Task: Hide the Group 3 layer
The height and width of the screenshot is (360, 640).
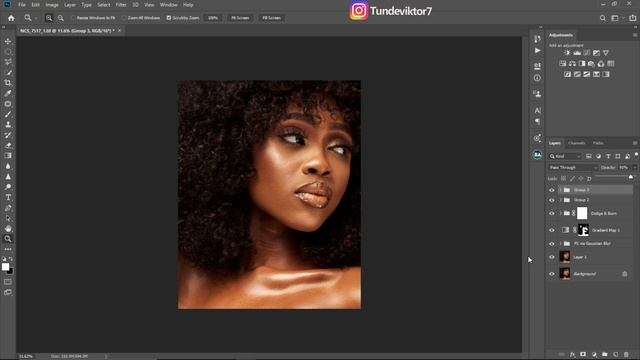Action: point(552,190)
